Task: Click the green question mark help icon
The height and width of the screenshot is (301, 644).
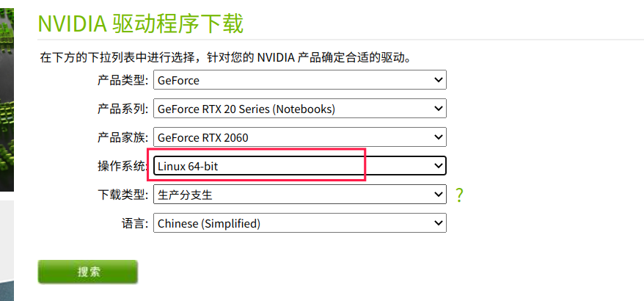Action: [460, 195]
